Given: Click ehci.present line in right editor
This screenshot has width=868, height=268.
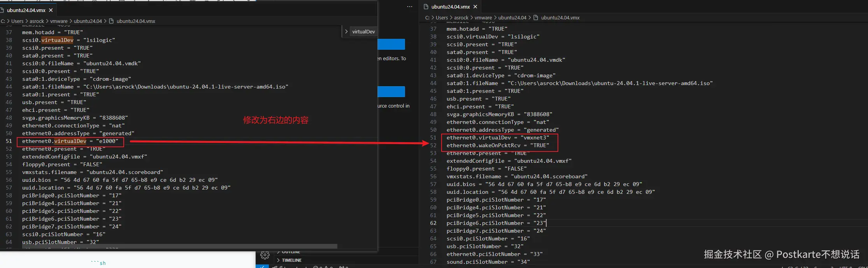Looking at the screenshot, I should pos(480,106).
